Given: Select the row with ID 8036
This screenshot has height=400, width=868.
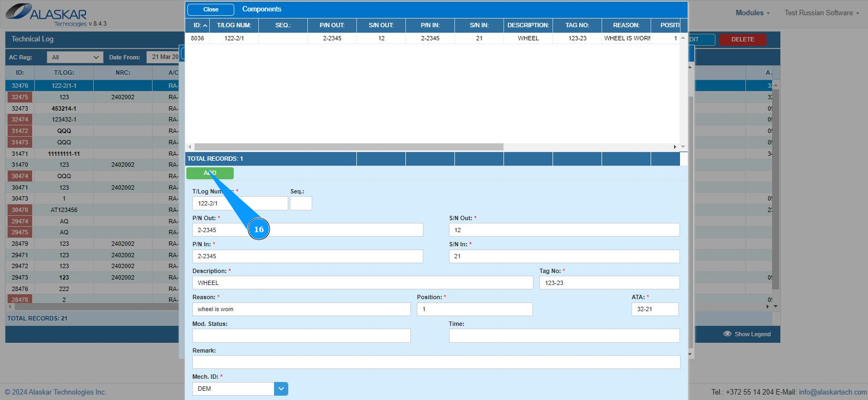Looking at the screenshot, I should tap(433, 39).
